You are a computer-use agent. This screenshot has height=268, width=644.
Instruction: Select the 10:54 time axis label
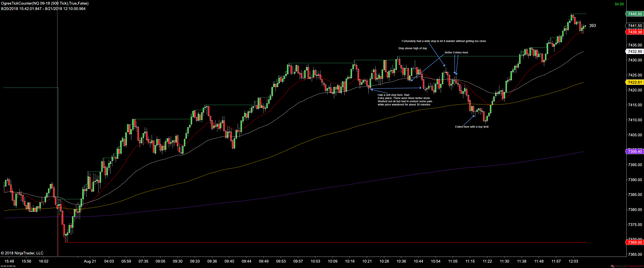436,261
